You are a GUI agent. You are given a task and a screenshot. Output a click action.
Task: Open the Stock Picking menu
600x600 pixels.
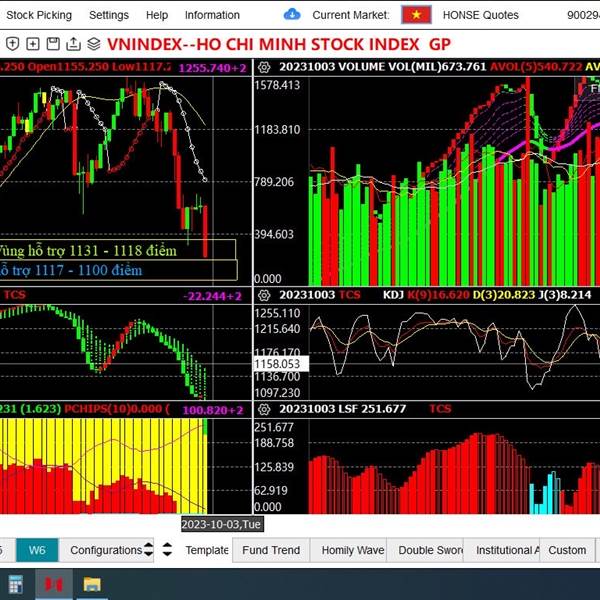(x=39, y=15)
